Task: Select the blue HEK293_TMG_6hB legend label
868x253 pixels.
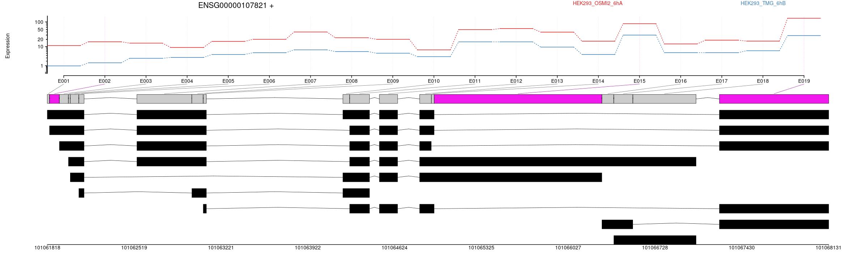Action: pyautogui.click(x=763, y=3)
